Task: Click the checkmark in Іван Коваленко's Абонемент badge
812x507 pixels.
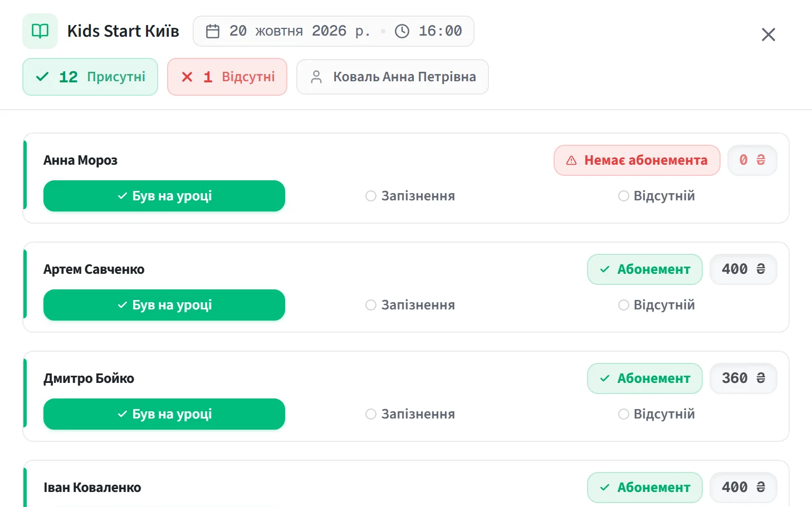Action: [605, 488]
